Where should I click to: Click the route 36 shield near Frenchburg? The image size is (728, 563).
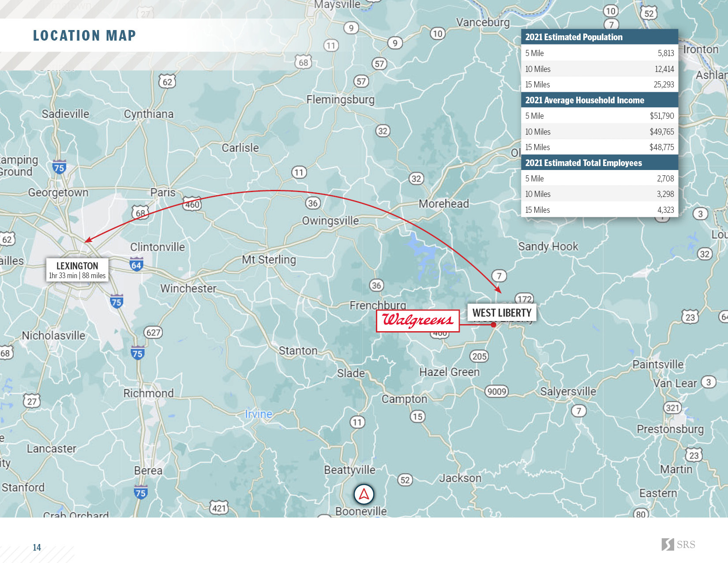tap(376, 285)
